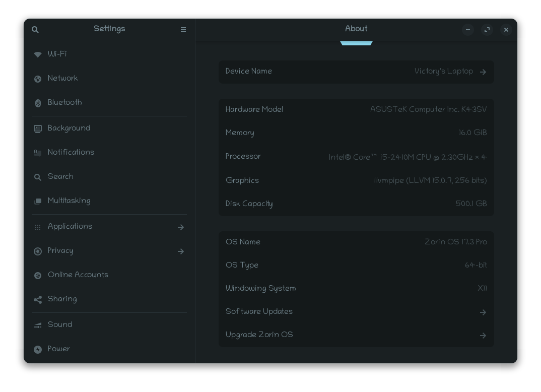Click the About title in header
This screenshot has height=392, width=541.
(356, 29)
